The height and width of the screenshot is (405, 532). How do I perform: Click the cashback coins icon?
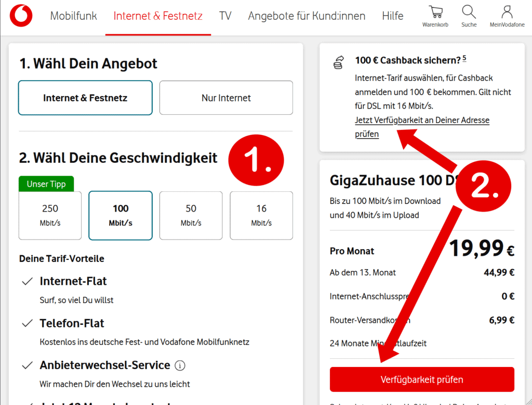pos(338,62)
